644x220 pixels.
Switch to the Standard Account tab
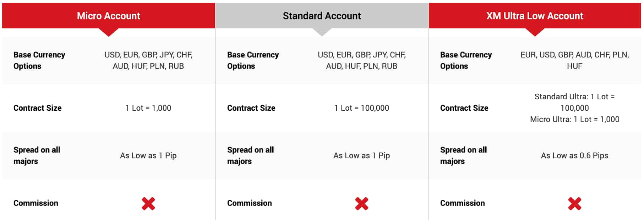tap(322, 16)
